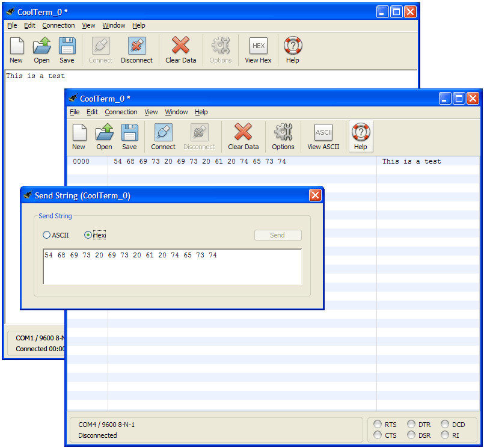Click Help lifebuoy in front CoolTerm window

[x=361, y=132]
